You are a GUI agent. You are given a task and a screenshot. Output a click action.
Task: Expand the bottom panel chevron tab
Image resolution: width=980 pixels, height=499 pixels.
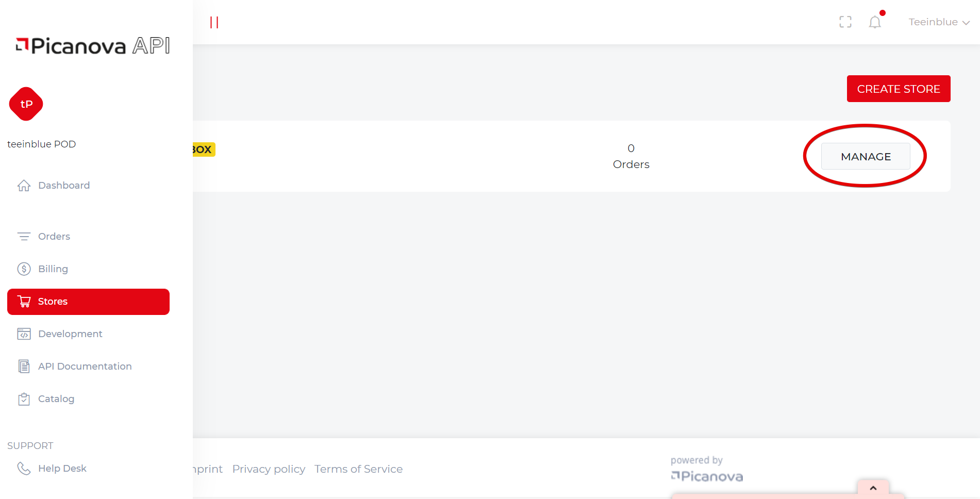pyautogui.click(x=873, y=488)
